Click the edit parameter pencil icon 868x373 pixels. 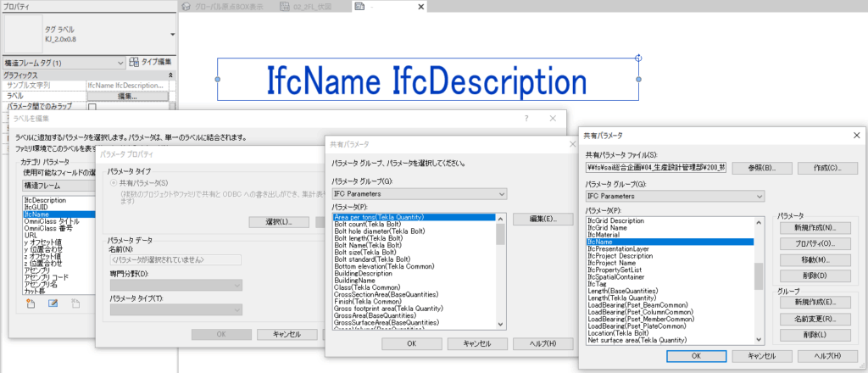(x=53, y=303)
